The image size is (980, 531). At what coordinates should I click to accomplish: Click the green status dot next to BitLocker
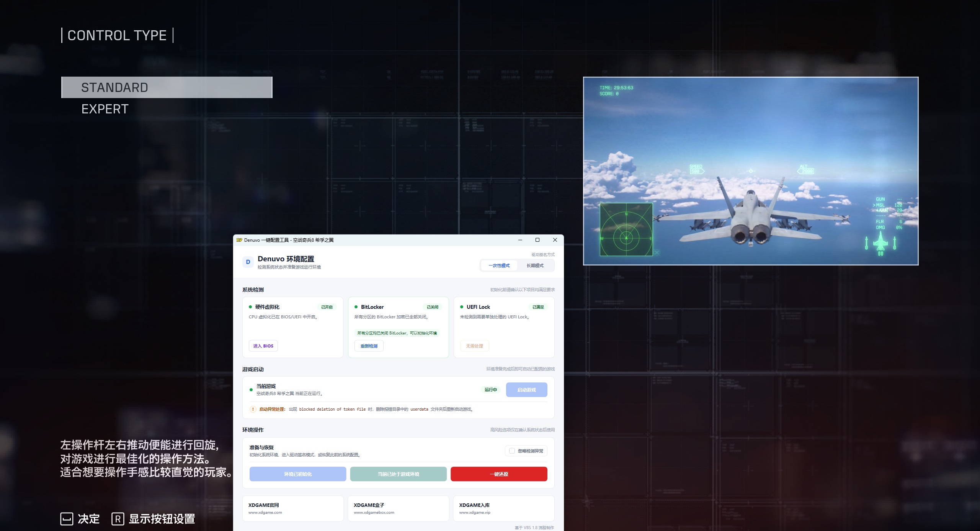356,307
